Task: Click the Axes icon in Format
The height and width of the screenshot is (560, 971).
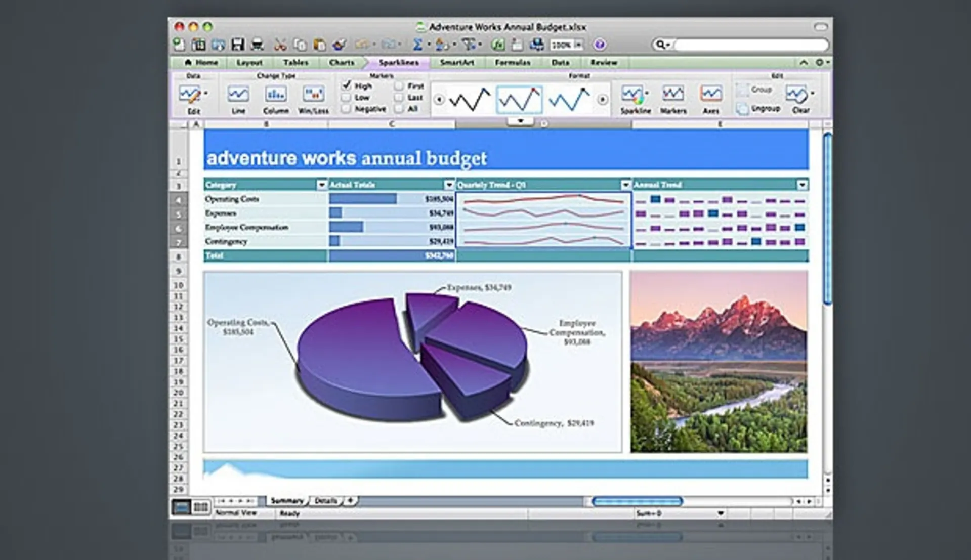Action: pos(710,99)
